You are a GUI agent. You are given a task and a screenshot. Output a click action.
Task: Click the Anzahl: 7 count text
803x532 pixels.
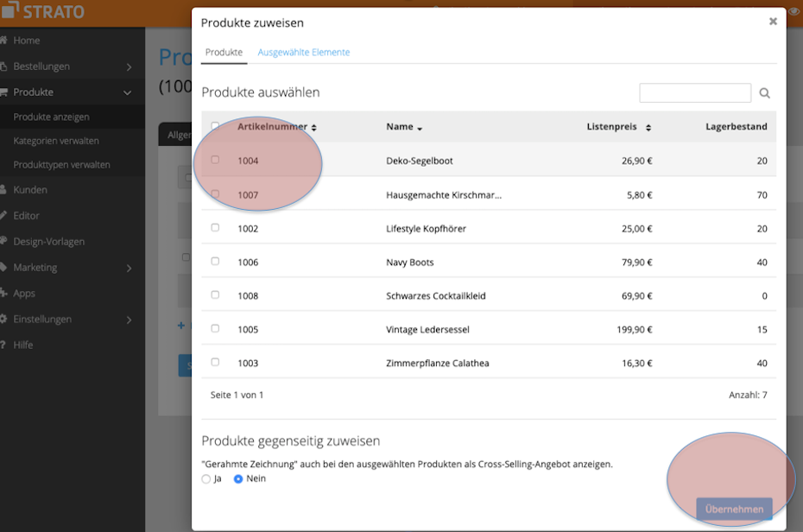point(749,395)
